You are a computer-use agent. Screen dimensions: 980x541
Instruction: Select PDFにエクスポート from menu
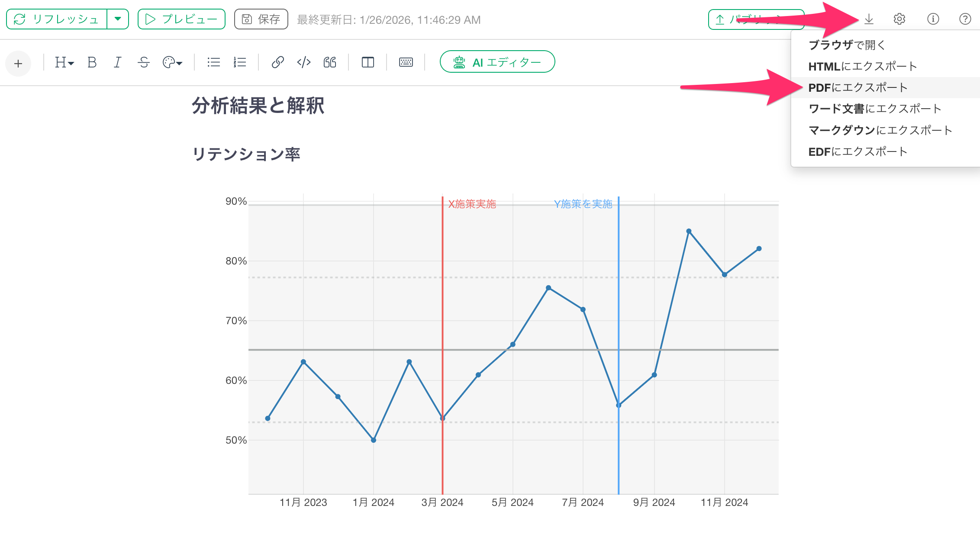pos(857,88)
